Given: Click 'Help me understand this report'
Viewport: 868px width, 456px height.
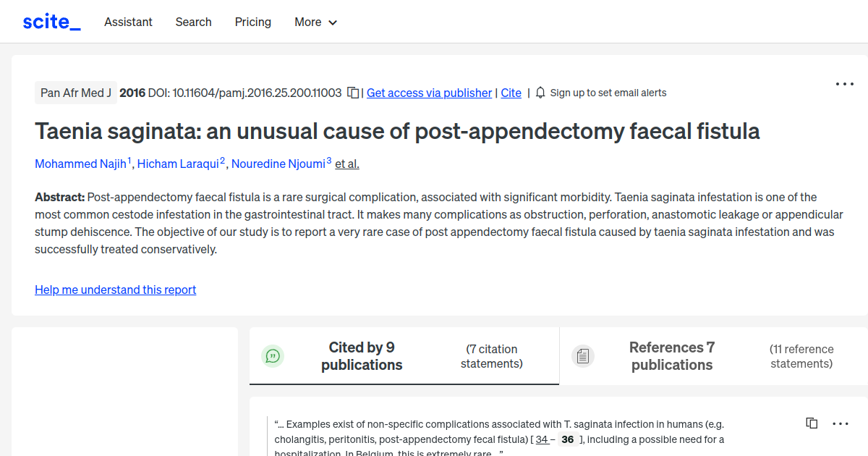Looking at the screenshot, I should [x=115, y=290].
